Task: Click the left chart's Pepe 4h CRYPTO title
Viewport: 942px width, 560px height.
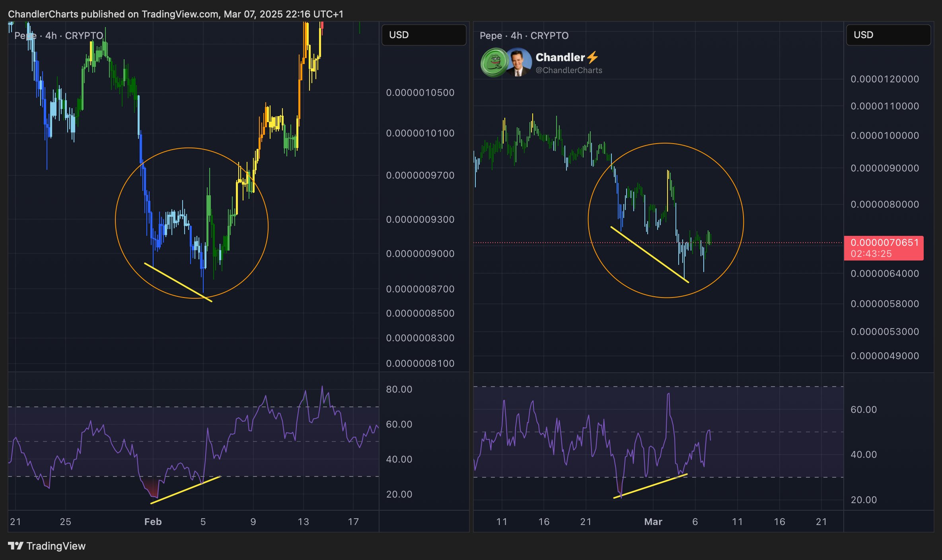Action: (59, 36)
